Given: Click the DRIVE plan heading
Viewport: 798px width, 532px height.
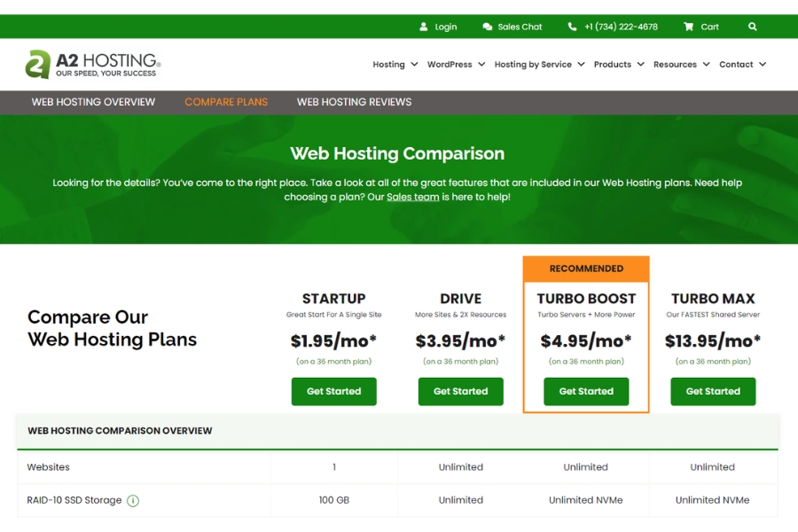Looking at the screenshot, I should (x=460, y=298).
